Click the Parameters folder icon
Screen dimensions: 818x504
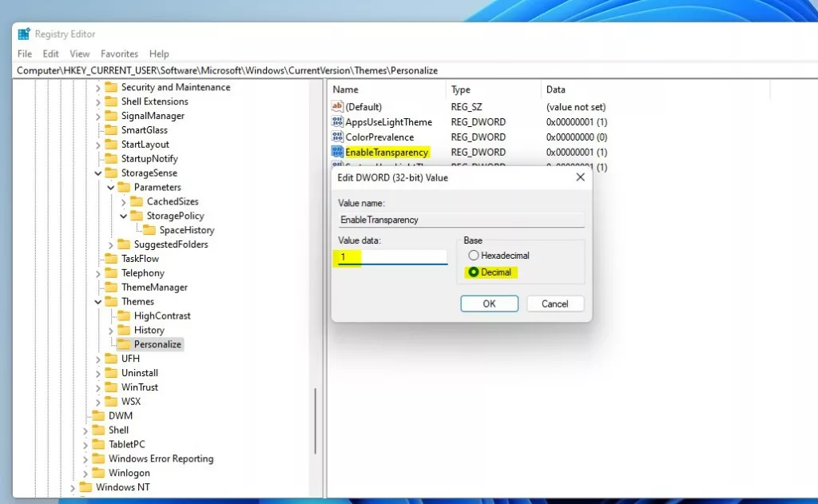[124, 187]
